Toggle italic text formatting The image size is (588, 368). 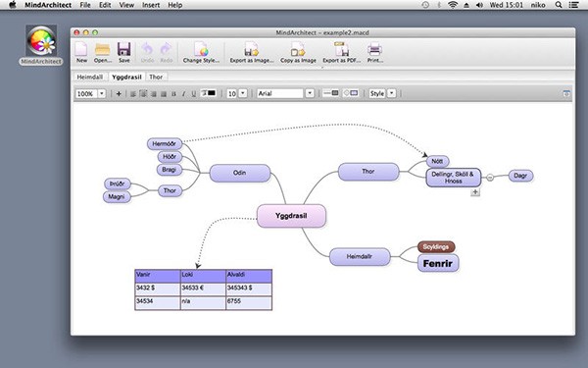point(184,94)
